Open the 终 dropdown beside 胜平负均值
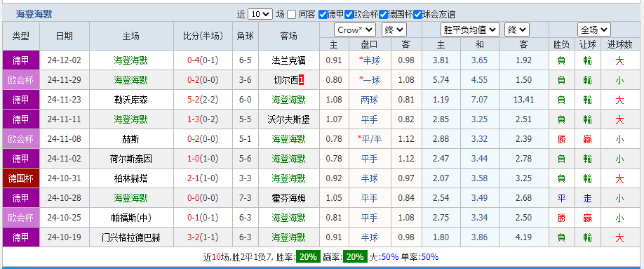The image size is (644, 269). pyautogui.click(x=517, y=29)
